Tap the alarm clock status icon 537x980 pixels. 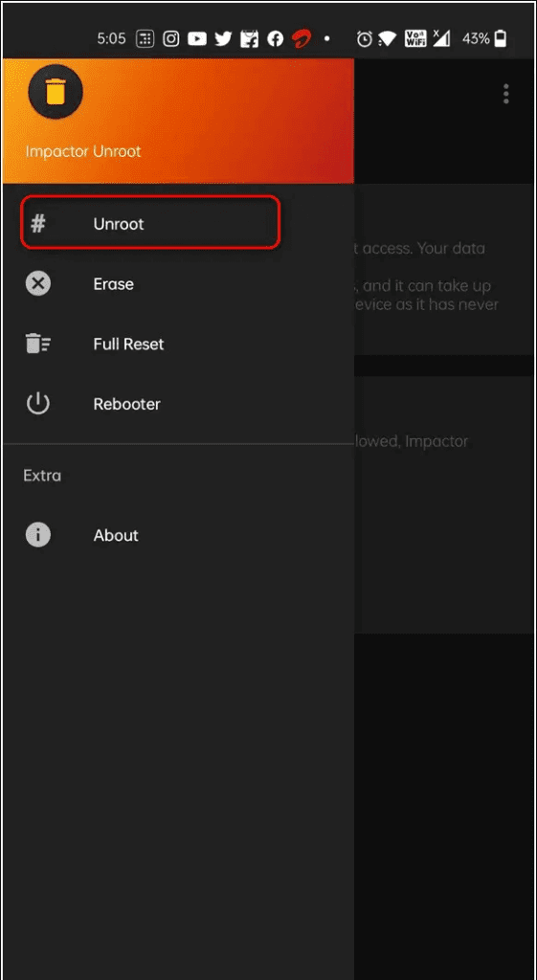(365, 38)
